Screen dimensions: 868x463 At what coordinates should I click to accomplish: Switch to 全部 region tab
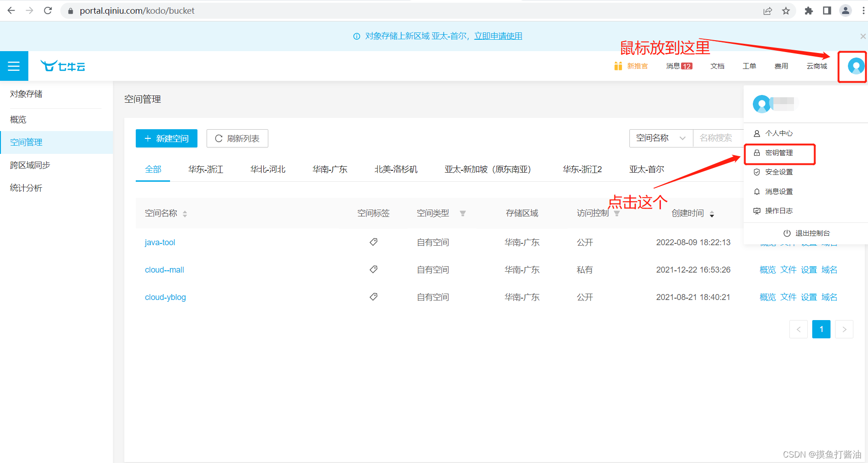coord(153,169)
